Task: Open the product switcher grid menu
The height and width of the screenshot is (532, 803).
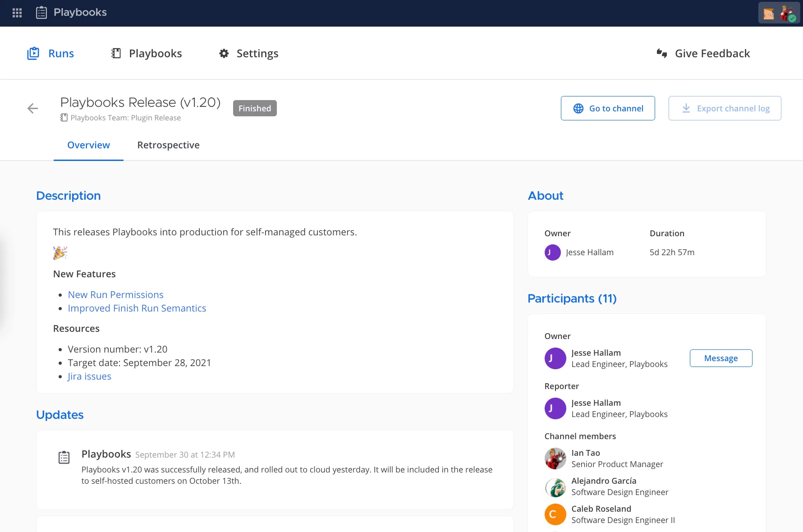Action: click(17, 13)
